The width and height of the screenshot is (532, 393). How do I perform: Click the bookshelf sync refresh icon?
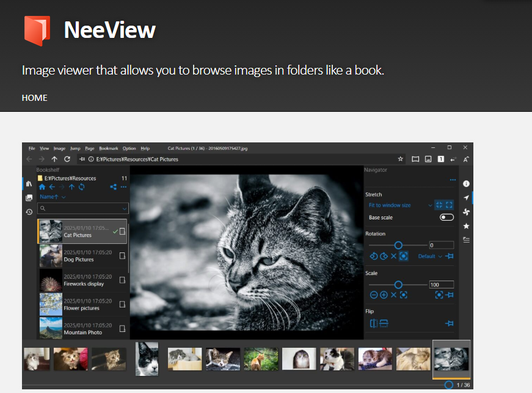coord(81,187)
